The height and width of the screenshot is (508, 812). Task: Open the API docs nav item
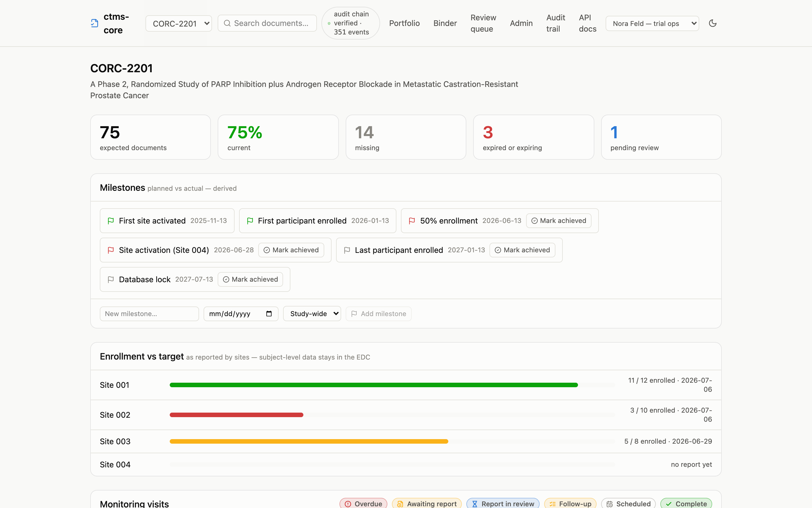588,23
